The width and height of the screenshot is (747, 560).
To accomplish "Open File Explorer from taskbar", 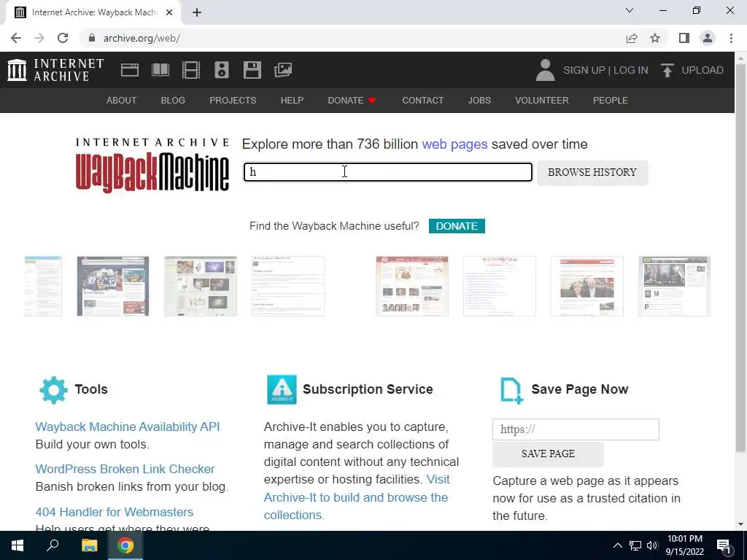I will coord(89,545).
